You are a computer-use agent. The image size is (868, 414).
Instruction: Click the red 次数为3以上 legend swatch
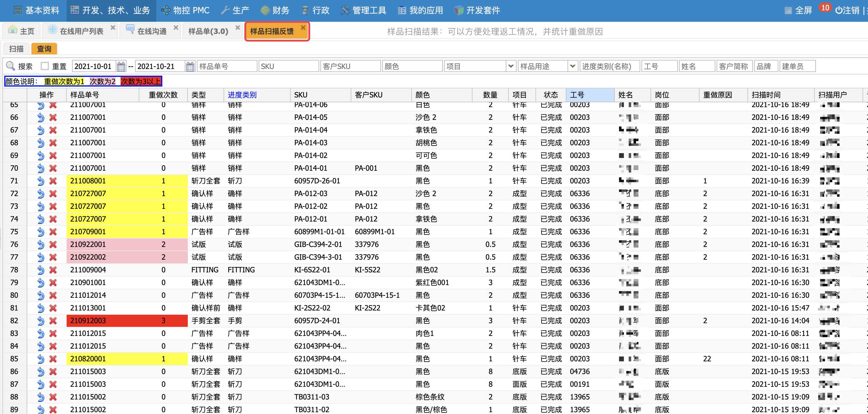pos(141,81)
